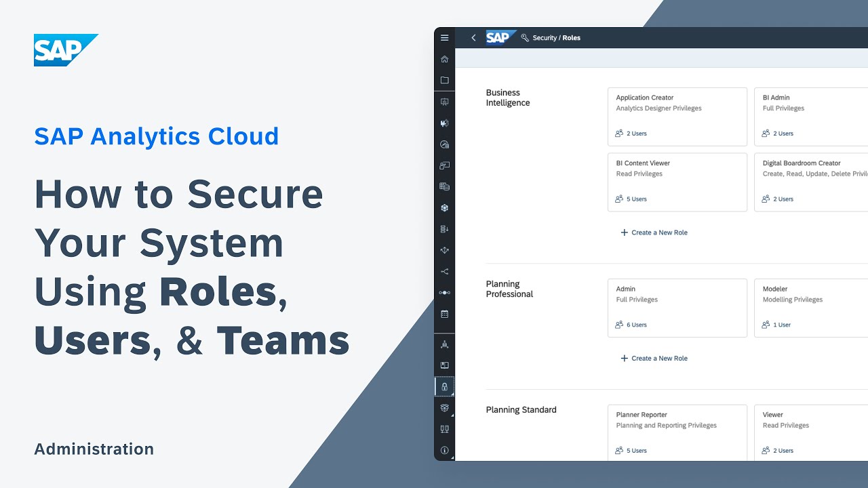Open the System info circle icon
Viewport: 868px width, 488px height.
(444, 450)
